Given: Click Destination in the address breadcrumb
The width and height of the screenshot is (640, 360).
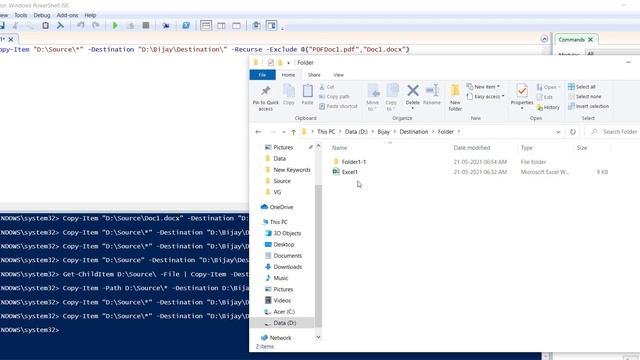Looking at the screenshot, I should pyautogui.click(x=413, y=132).
